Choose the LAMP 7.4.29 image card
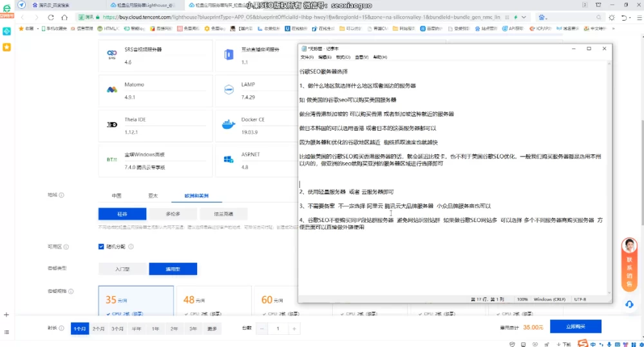This screenshot has width=644, height=347. tap(257, 91)
